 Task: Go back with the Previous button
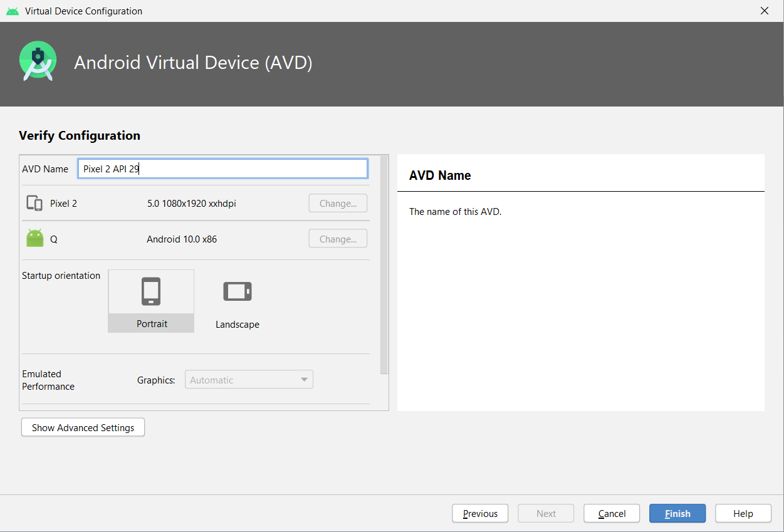(x=480, y=513)
